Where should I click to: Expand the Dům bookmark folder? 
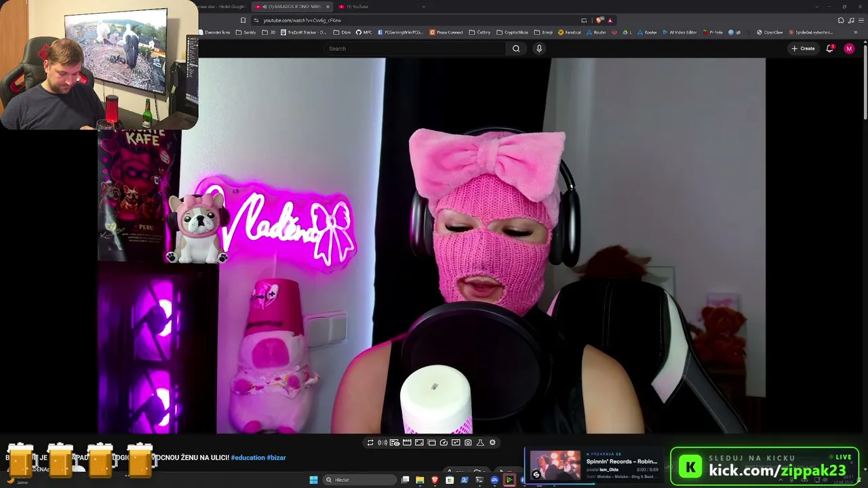pos(343,33)
